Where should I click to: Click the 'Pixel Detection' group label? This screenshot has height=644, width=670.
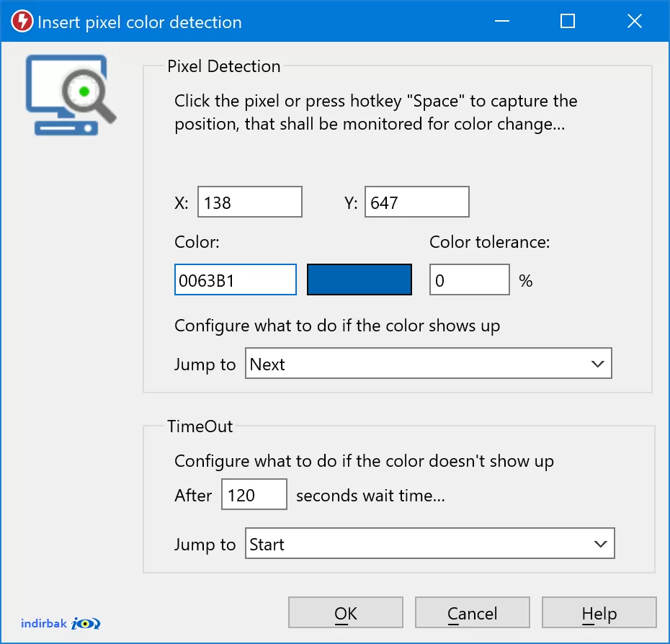[x=223, y=66]
